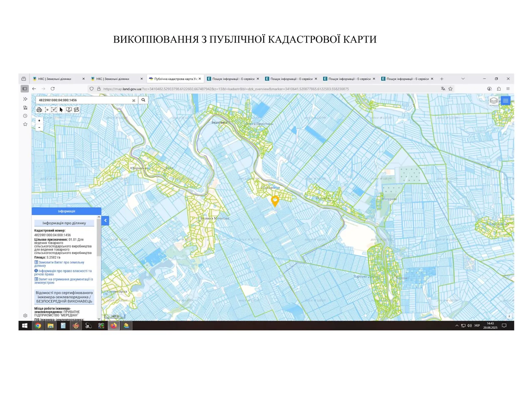Open Замовити Витяг про земельну ділянку link

[61, 263]
